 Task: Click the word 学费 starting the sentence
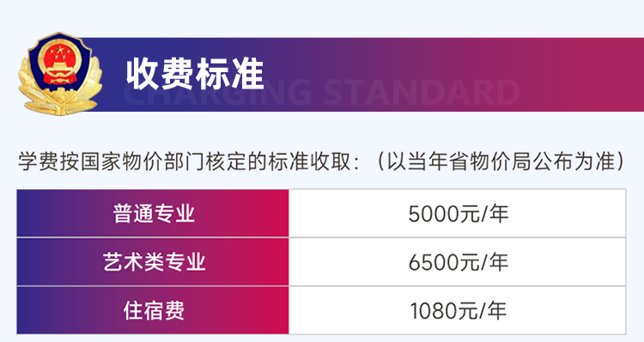[x=38, y=162]
